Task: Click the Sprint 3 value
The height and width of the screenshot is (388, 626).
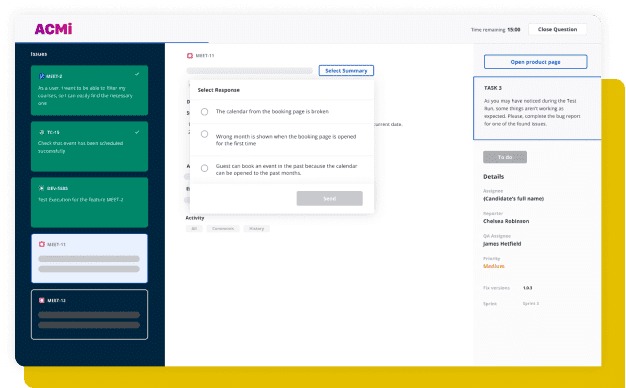Action: pos(531,304)
